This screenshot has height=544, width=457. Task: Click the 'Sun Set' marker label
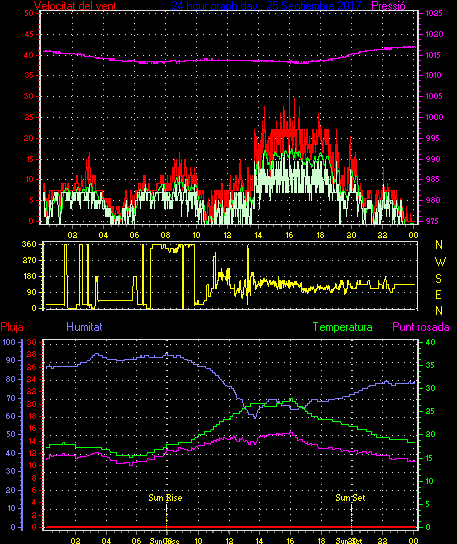(x=350, y=498)
